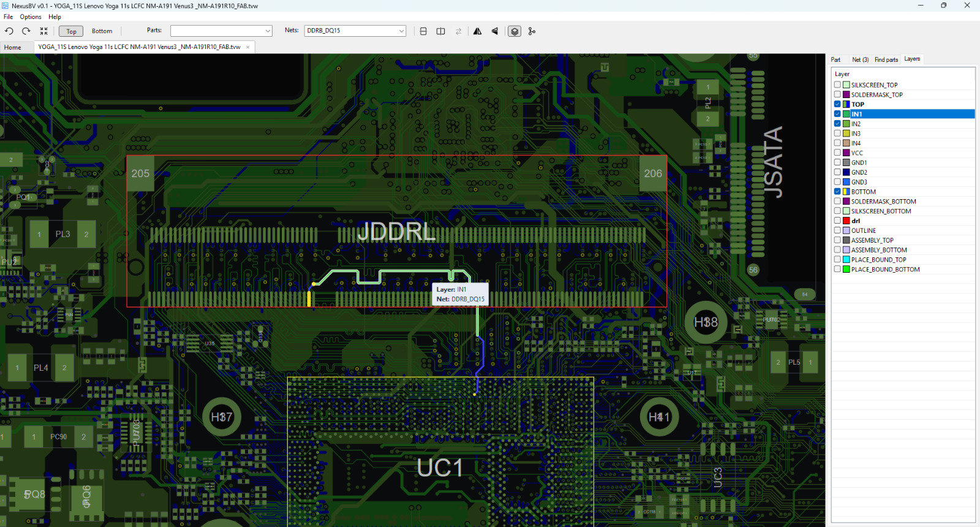The image size is (980, 527).
Task: Toggle the layers stack toolbar icon
Action: point(514,31)
